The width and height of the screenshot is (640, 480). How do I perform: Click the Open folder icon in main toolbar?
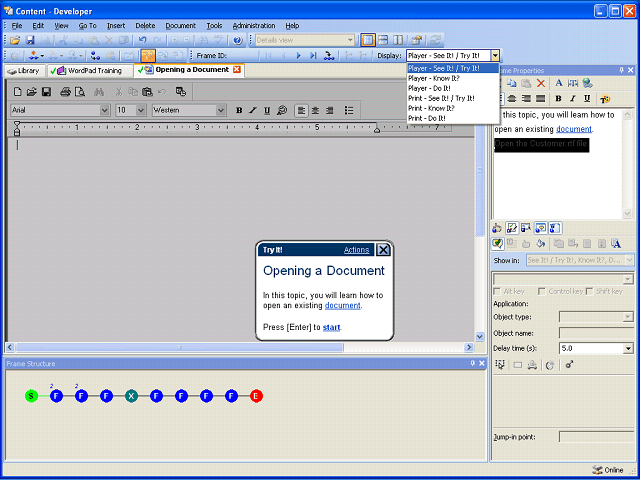pos(15,40)
